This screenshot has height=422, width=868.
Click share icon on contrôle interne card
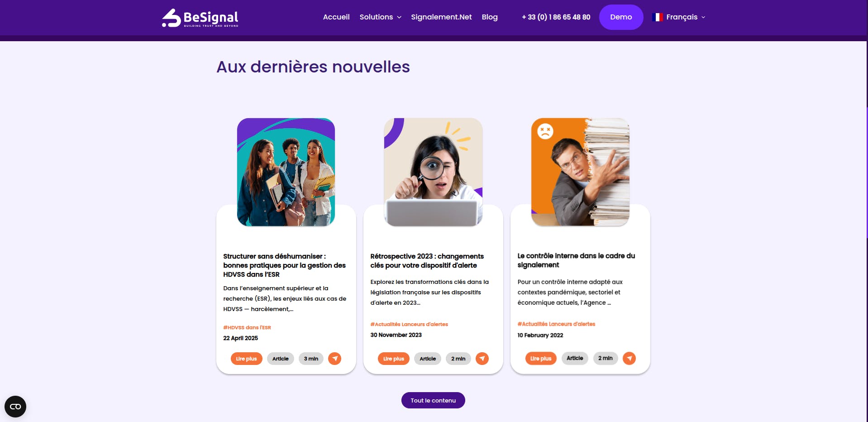point(629,358)
